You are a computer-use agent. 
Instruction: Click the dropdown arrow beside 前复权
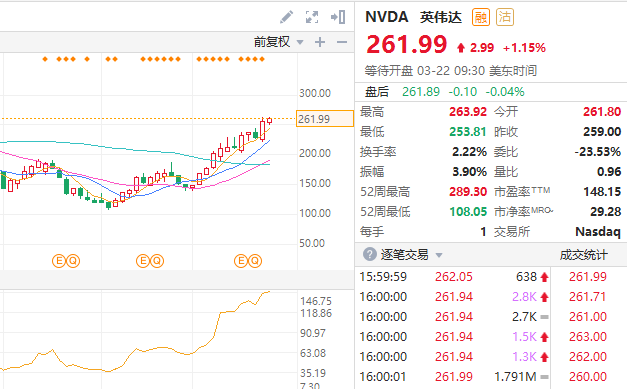300,42
